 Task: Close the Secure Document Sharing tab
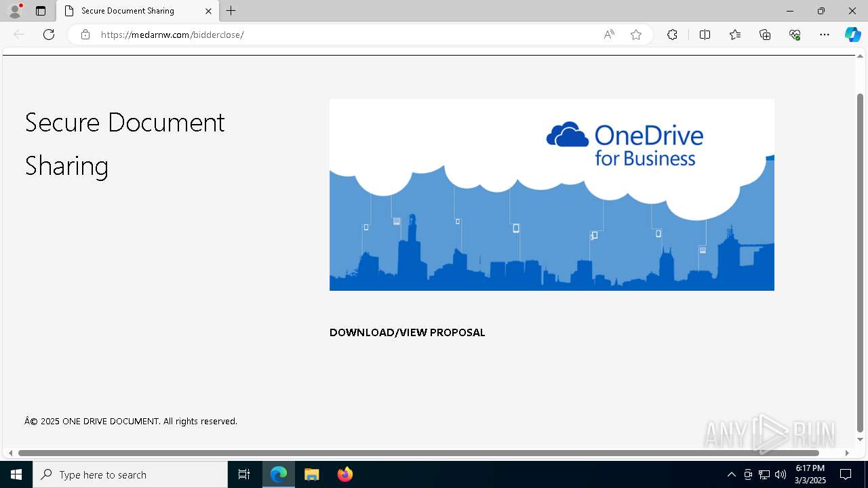[x=209, y=11]
